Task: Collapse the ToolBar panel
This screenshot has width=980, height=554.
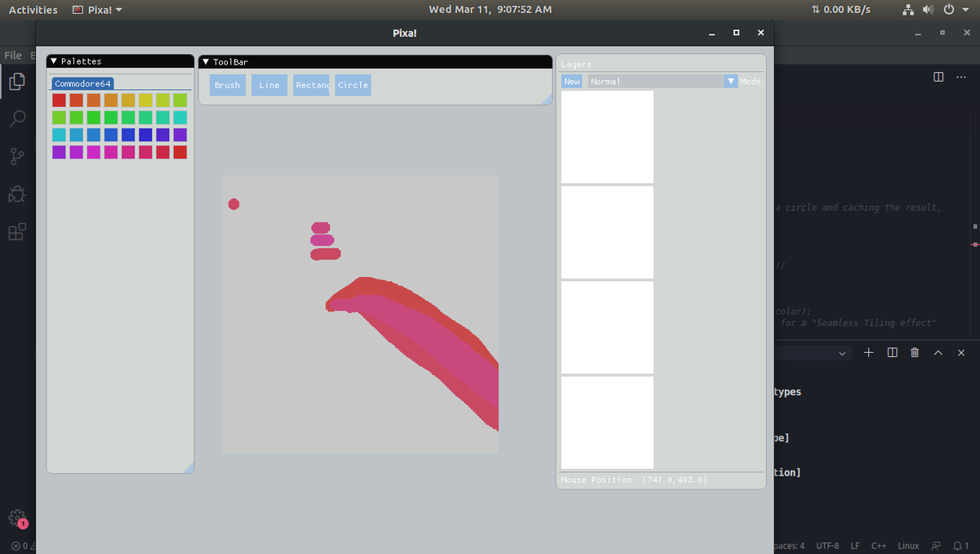Action: click(x=204, y=61)
